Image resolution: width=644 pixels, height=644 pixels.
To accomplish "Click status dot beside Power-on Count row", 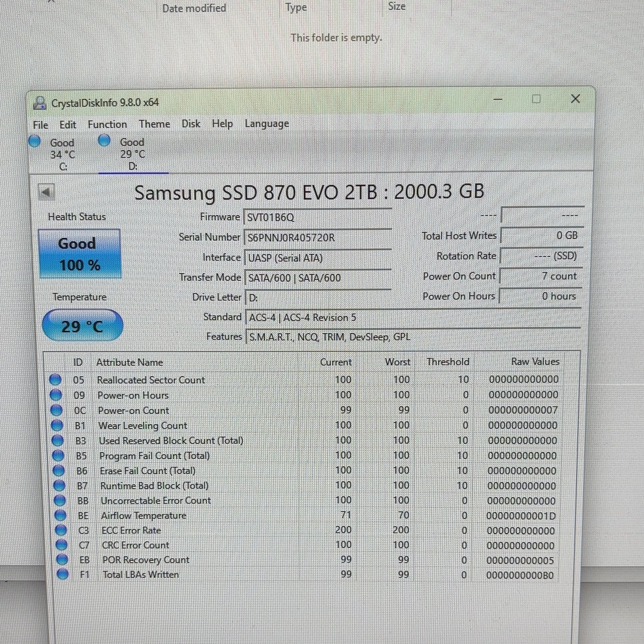I will 56,410.
